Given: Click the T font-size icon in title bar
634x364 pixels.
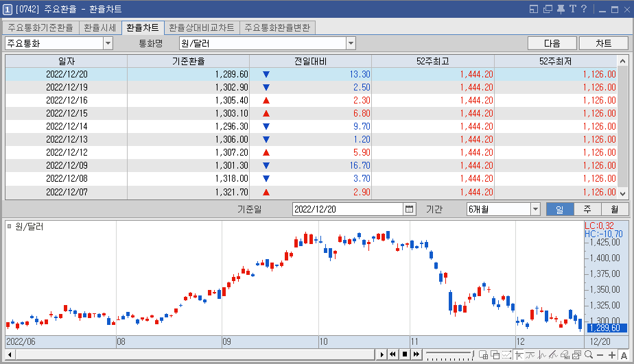Looking at the screenshot, I should [572, 9].
